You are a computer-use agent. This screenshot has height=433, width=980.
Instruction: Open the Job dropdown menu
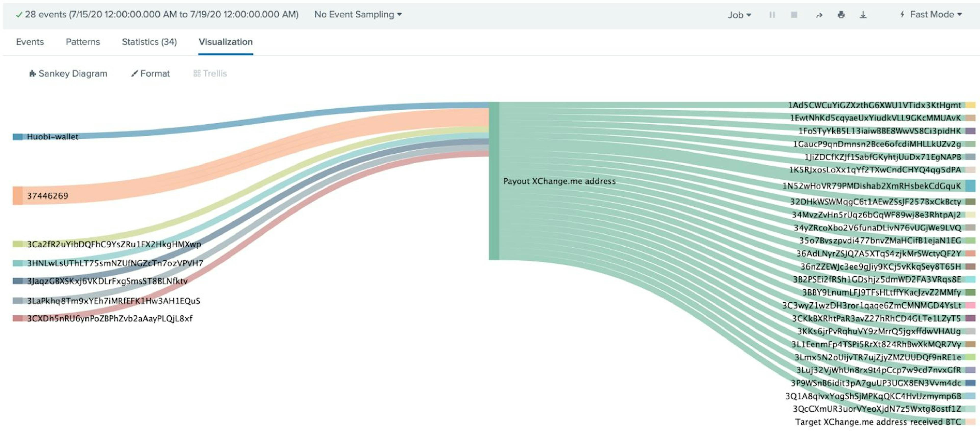tap(739, 15)
